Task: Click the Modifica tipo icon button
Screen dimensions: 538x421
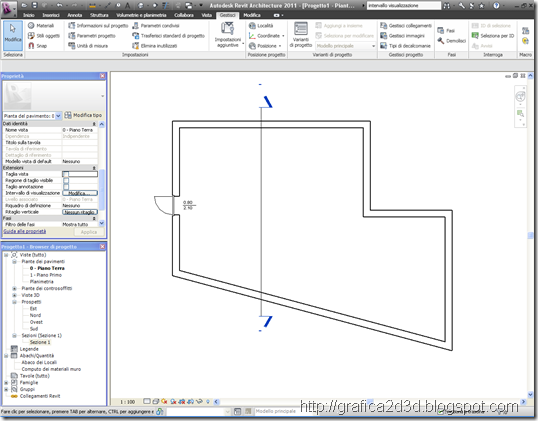Action: (83, 115)
